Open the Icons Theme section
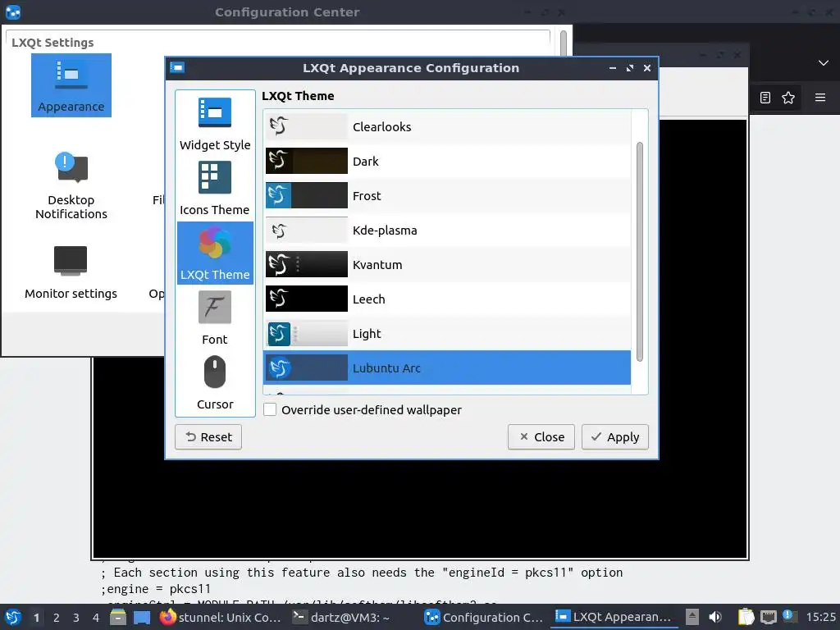This screenshot has height=630, width=840. (215, 188)
